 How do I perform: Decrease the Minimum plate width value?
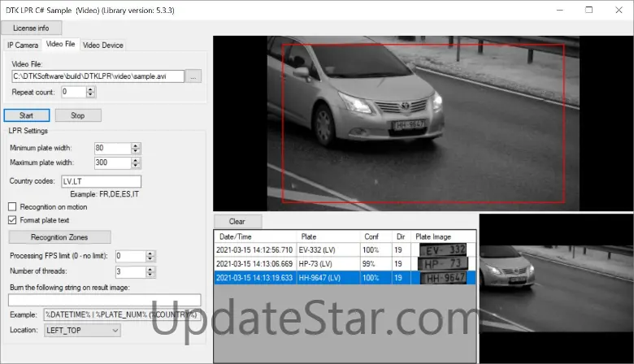click(x=136, y=151)
